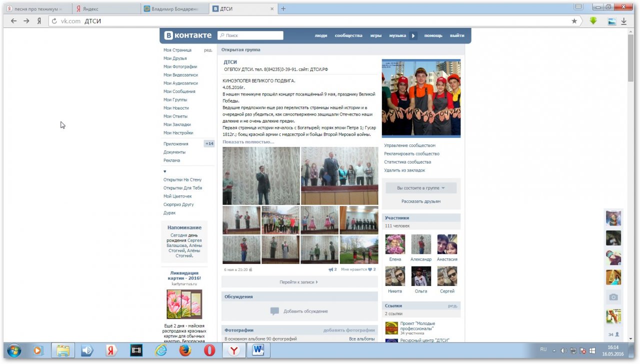This screenshot has height=364, width=640.
Task: Click the browser address bar
Action: [315, 21]
